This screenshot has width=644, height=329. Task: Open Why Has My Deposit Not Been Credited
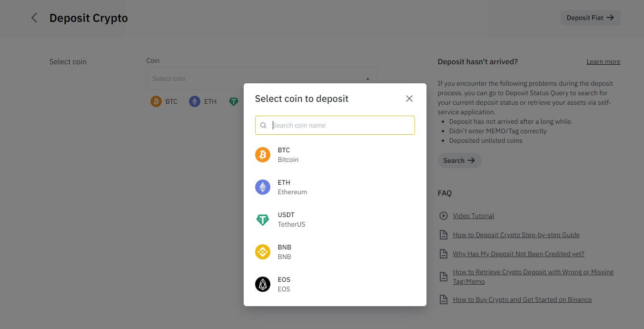518,254
